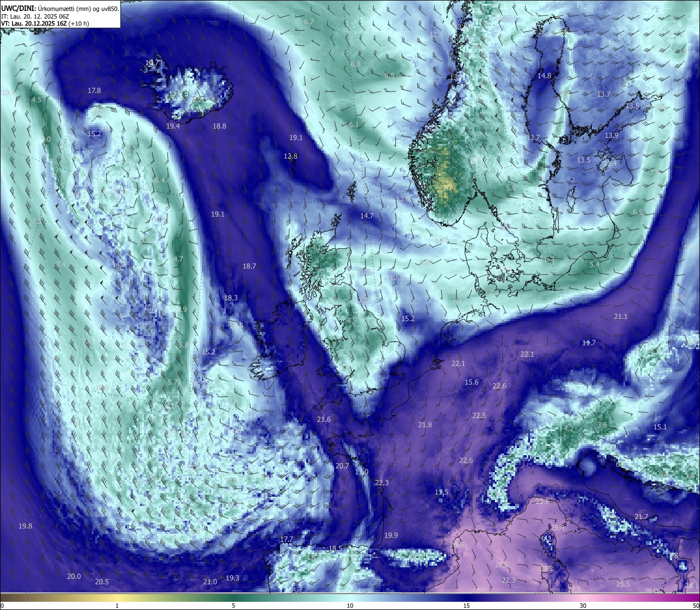Click the 5.9 value over Sweden
Viewport: 700px width, 610px height.
click(x=511, y=188)
